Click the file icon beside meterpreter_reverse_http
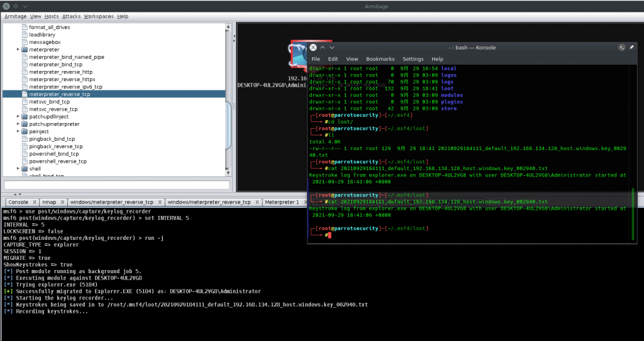The height and width of the screenshot is (341, 644). tap(25, 72)
